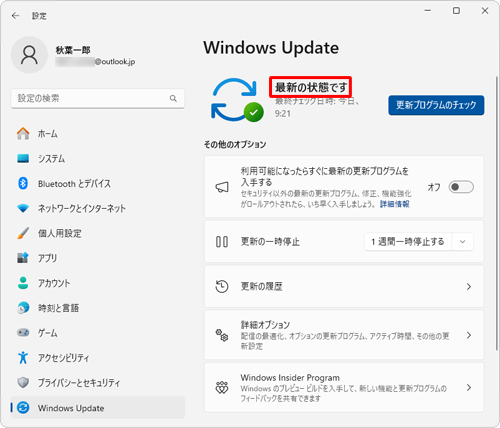Screen dimensions: 500x428
Task: Open 個人用設定 settings
Action: pyautogui.click(x=98, y=233)
